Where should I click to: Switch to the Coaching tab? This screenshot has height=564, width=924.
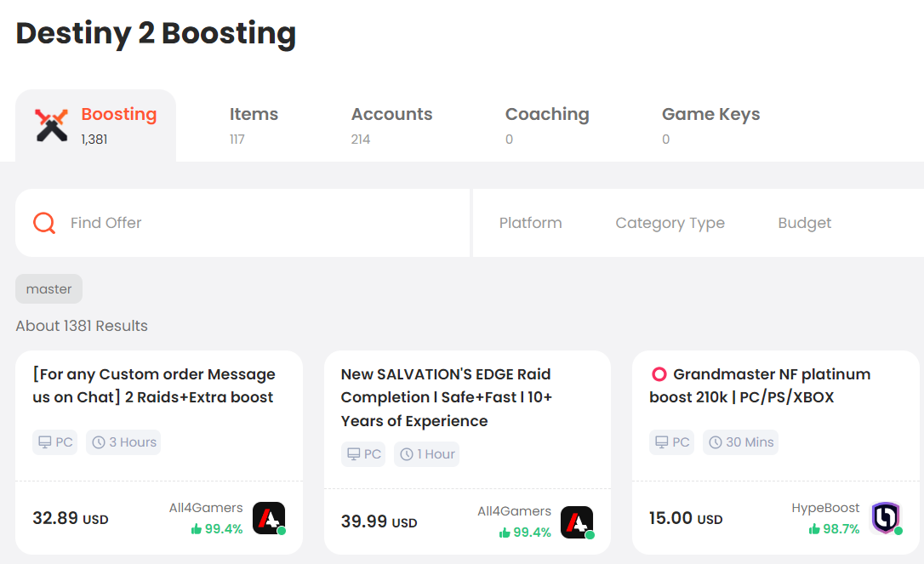click(547, 126)
